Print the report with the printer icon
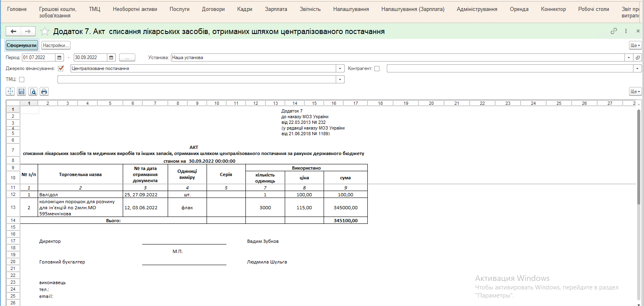This screenshot has height=306, width=644. coord(44,91)
